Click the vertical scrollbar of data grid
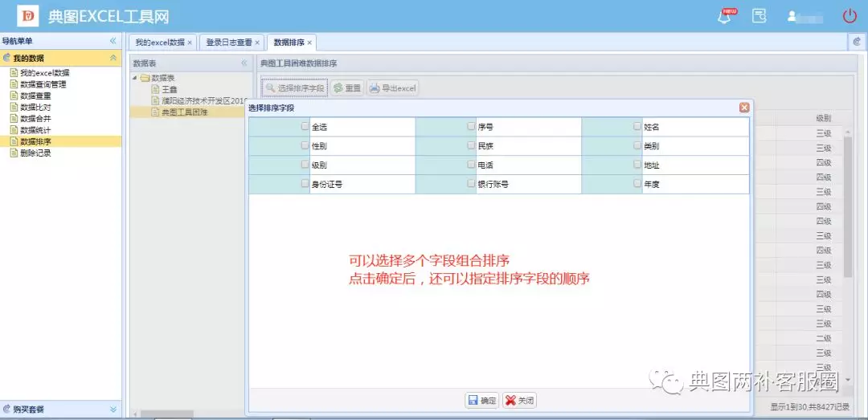Screen dimensions: 868x420 click(x=847, y=209)
